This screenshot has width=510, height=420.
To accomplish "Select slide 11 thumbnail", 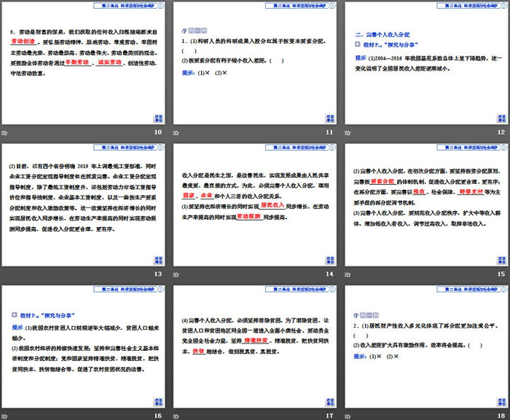I will (x=255, y=63).
